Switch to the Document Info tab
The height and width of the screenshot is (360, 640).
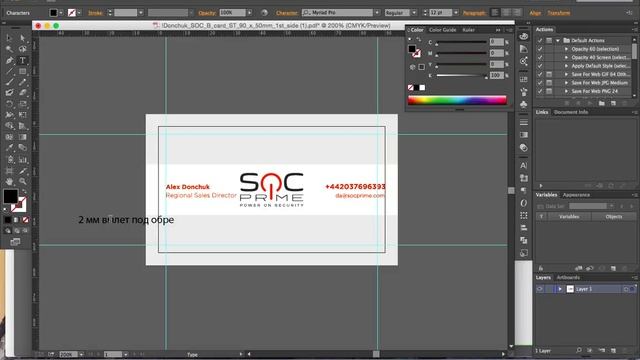click(571, 112)
